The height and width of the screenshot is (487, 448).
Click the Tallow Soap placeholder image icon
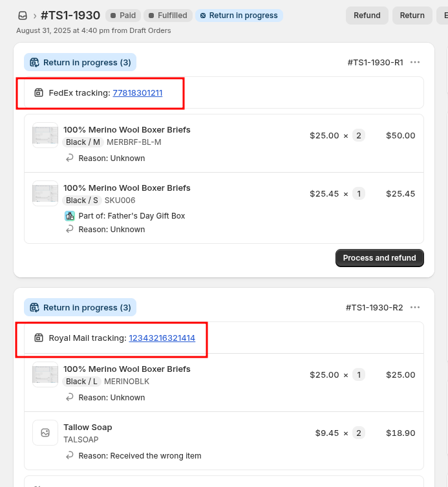coord(45,433)
